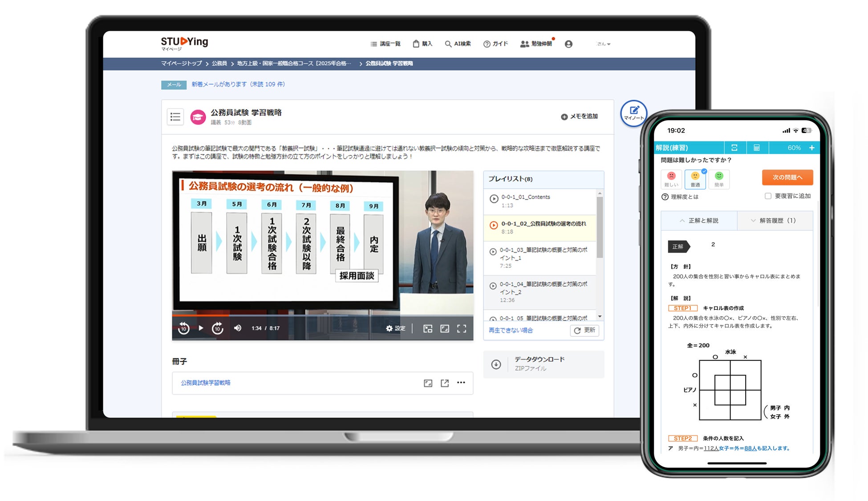
Task: Open the 講座一覧 menu
Action: [385, 44]
